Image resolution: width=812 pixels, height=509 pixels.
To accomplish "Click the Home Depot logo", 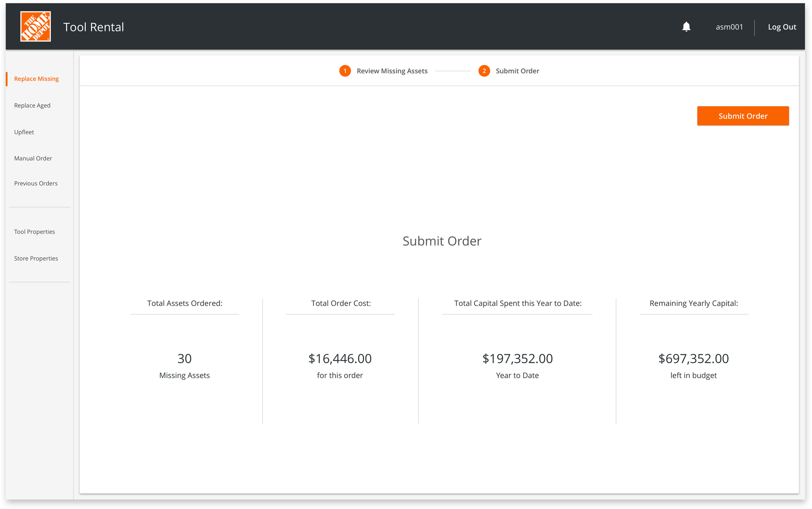I will 36,27.
